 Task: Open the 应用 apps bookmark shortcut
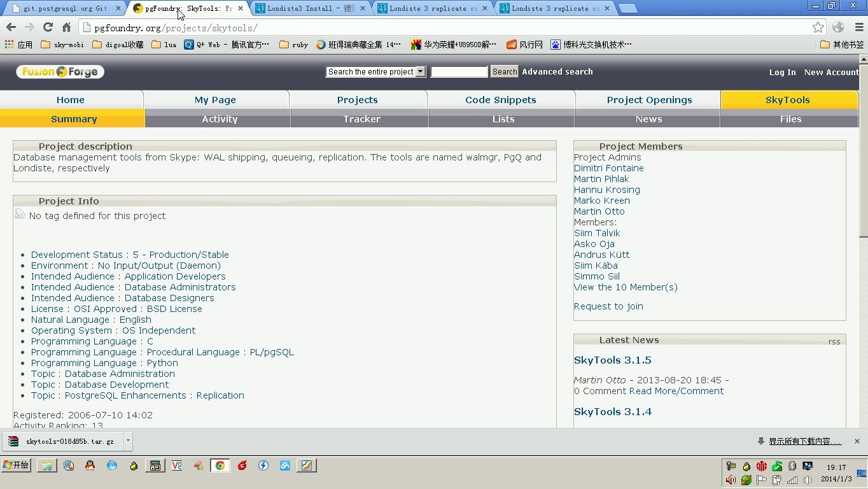[x=18, y=45]
